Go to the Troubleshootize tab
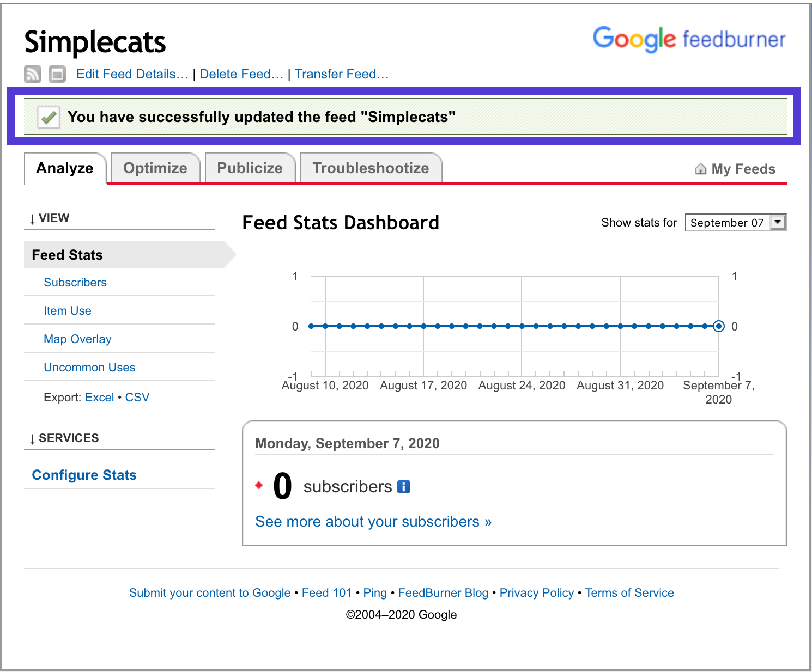 click(x=371, y=168)
